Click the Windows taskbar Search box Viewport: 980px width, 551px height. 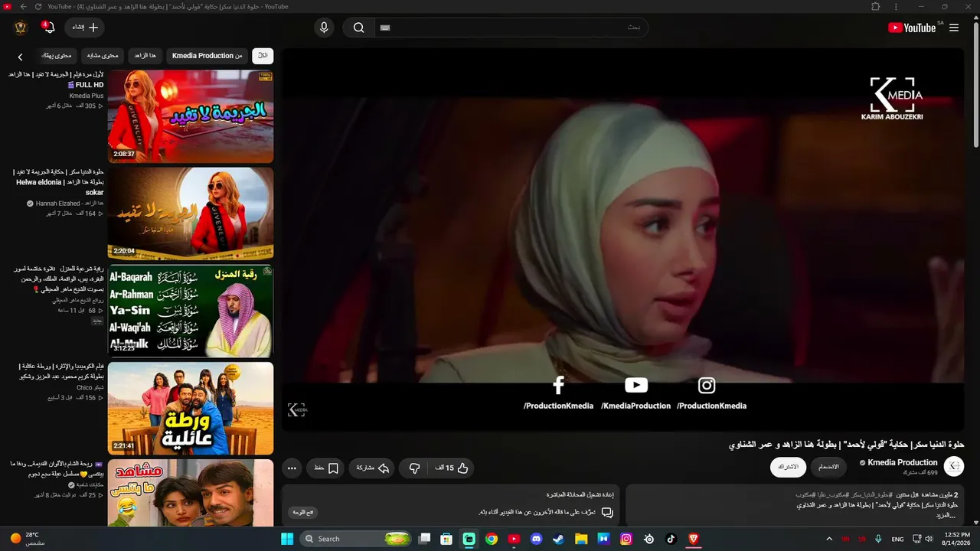click(357, 539)
